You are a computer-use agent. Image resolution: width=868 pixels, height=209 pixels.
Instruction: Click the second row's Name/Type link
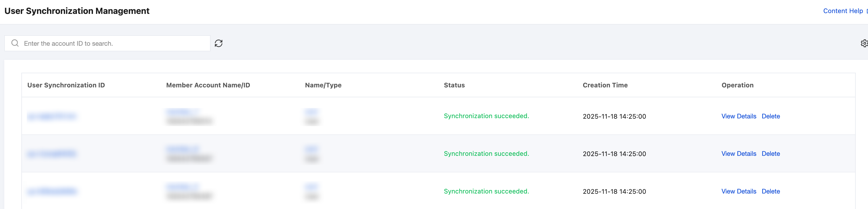311,149
